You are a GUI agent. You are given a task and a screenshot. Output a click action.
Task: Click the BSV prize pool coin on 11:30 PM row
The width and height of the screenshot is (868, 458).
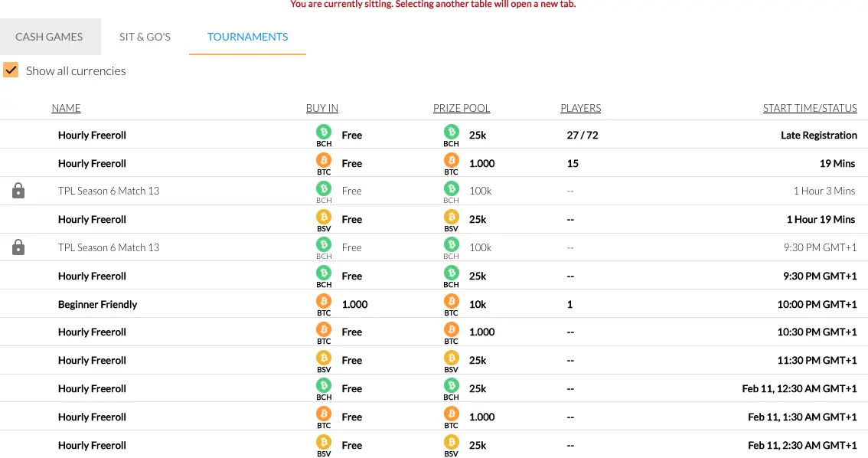451,357
